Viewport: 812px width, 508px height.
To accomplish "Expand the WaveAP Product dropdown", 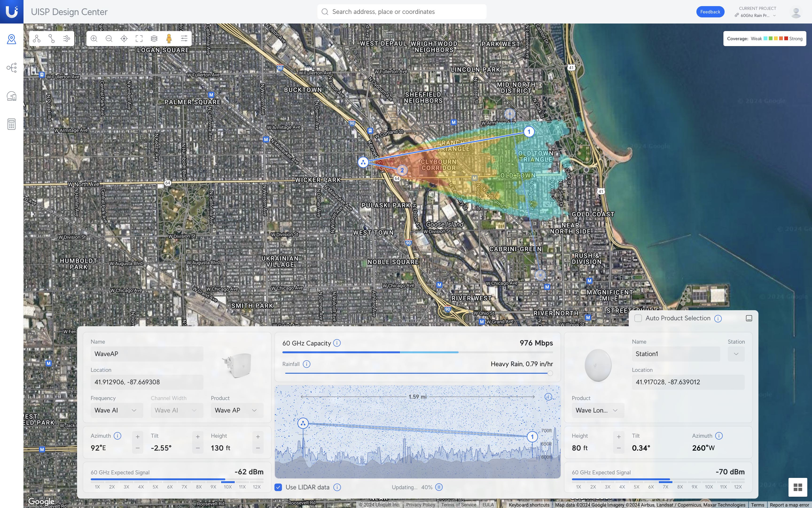I will click(x=237, y=410).
